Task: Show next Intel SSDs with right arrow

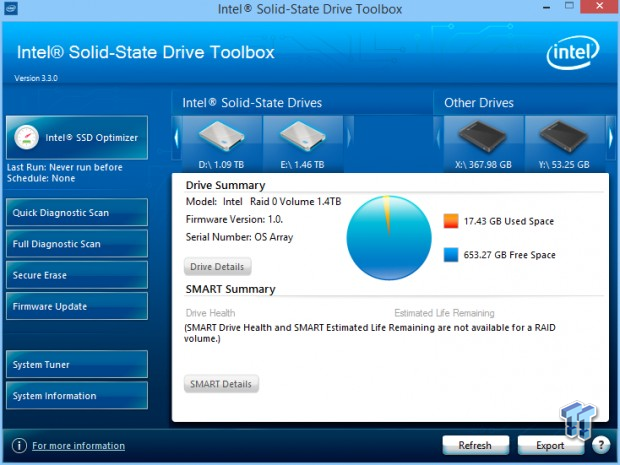Action: 349,138
